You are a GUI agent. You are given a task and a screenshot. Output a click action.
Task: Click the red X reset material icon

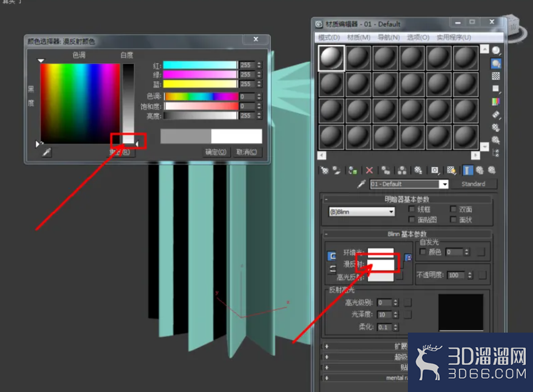370,170
